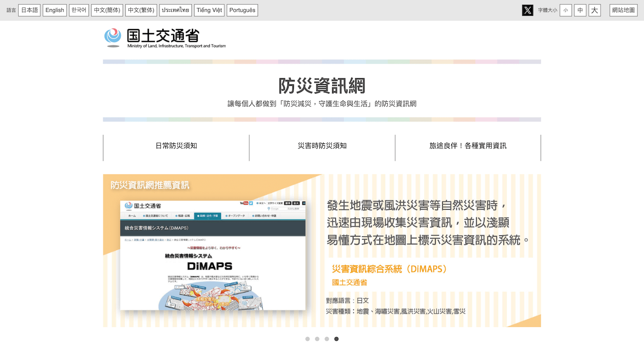The height and width of the screenshot is (349, 644).
Task: Open 災害資訊綜合系統（DiMAPS） link
Action: pyautogui.click(x=390, y=269)
